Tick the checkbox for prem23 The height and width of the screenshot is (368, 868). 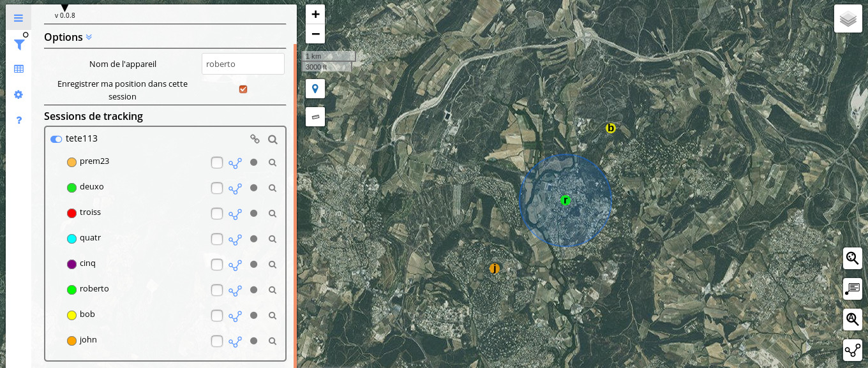217,163
